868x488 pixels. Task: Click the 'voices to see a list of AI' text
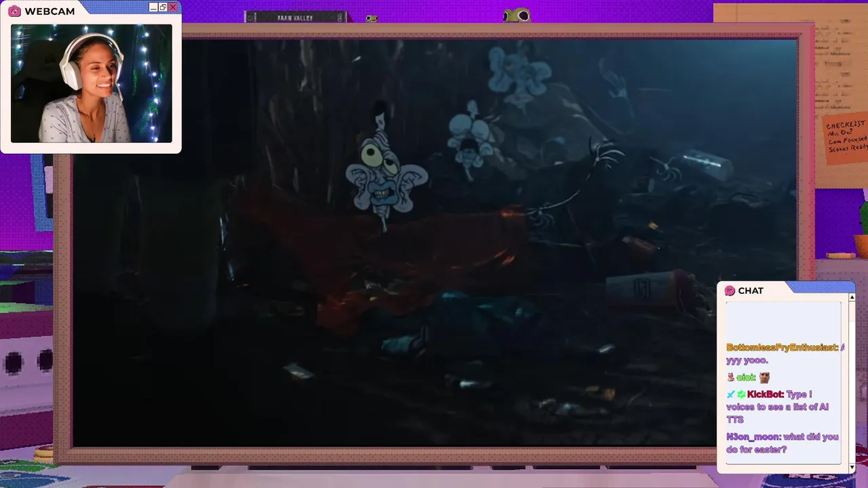[x=777, y=407]
